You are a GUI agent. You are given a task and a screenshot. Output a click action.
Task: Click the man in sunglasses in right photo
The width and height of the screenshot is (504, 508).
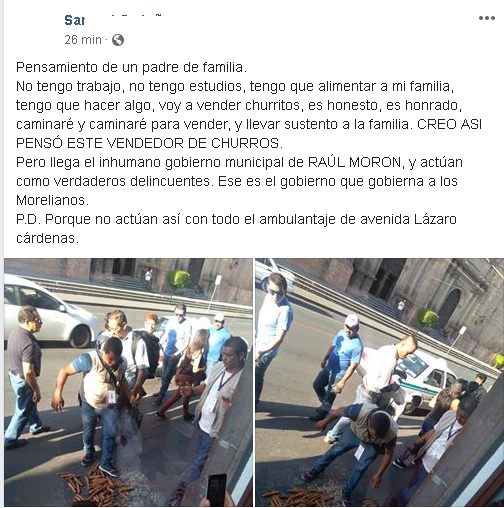coord(273,330)
